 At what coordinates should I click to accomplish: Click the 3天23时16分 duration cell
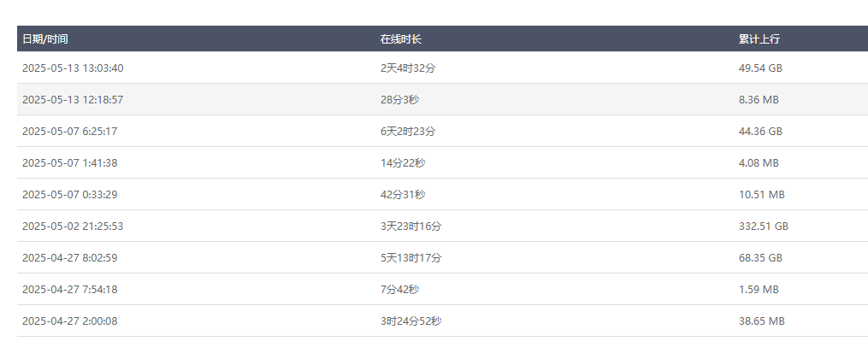[410, 226]
